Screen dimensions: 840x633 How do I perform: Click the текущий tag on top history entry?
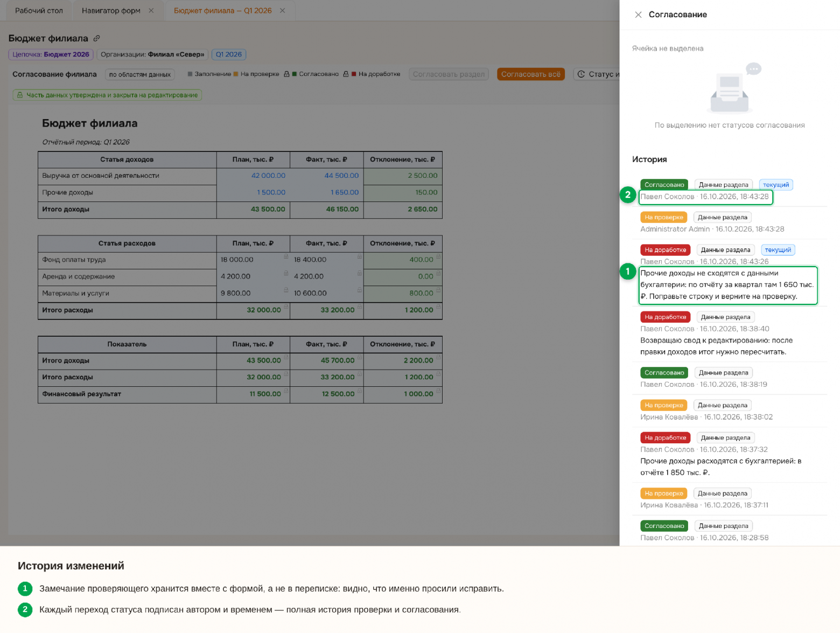click(776, 185)
